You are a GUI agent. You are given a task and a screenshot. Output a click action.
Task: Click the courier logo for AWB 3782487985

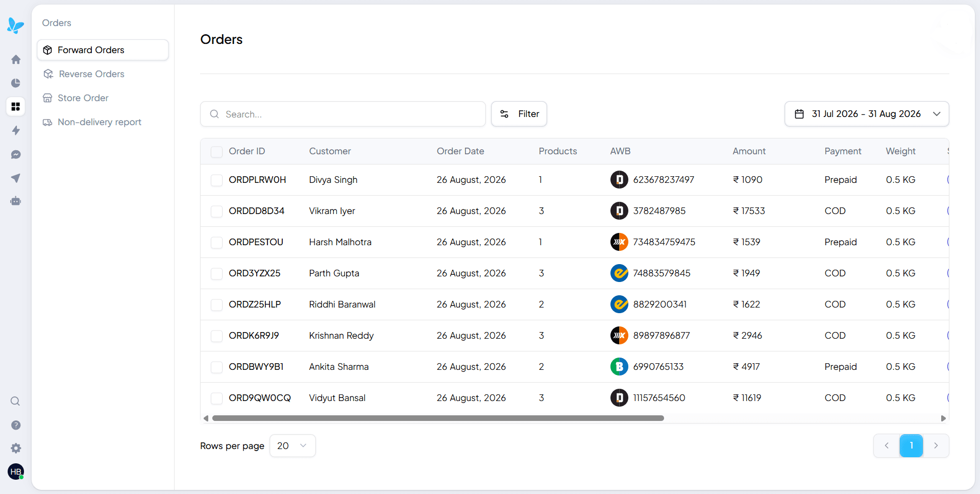coord(619,211)
